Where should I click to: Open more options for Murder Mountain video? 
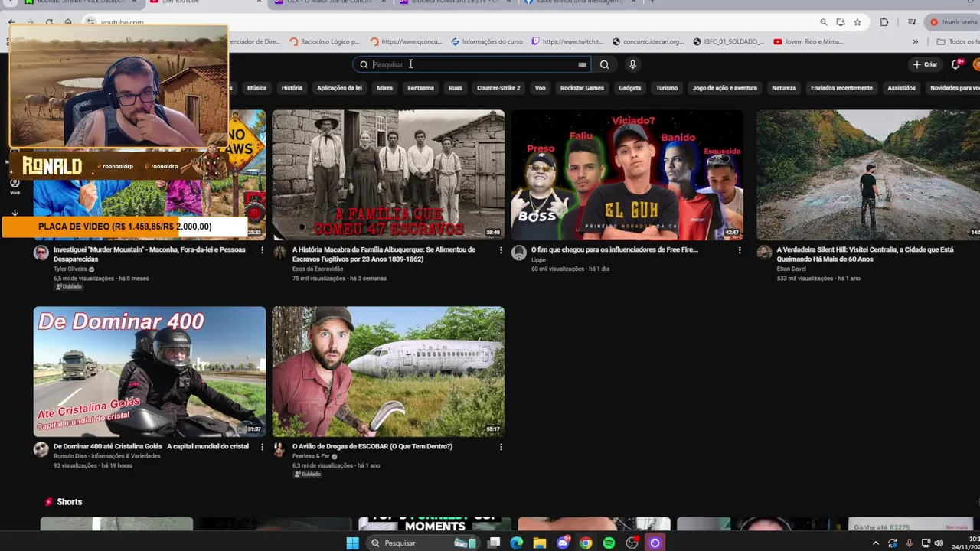262,250
